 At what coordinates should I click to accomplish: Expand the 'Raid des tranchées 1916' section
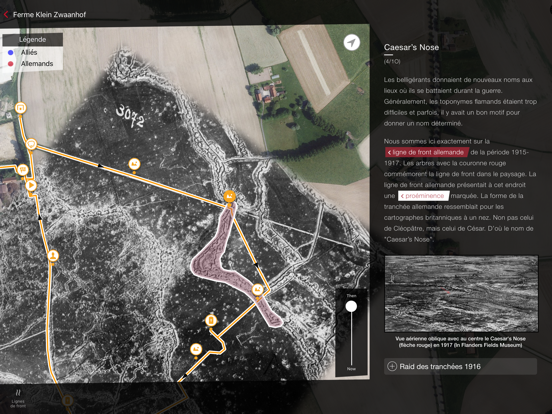click(x=460, y=366)
